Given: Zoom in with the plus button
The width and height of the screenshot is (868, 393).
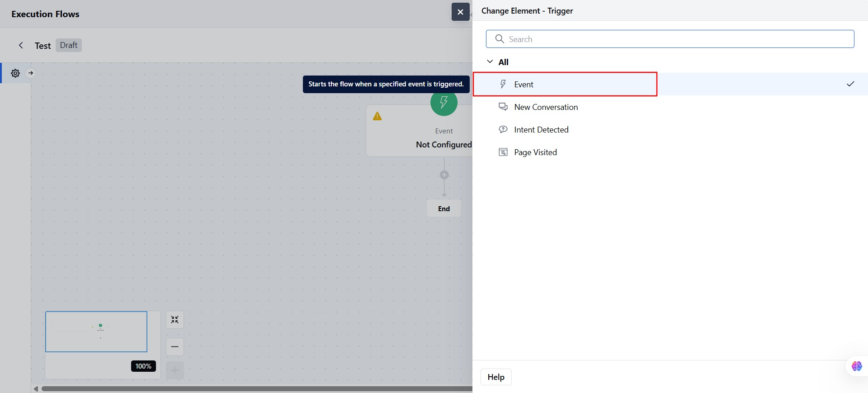Looking at the screenshot, I should pos(175,370).
